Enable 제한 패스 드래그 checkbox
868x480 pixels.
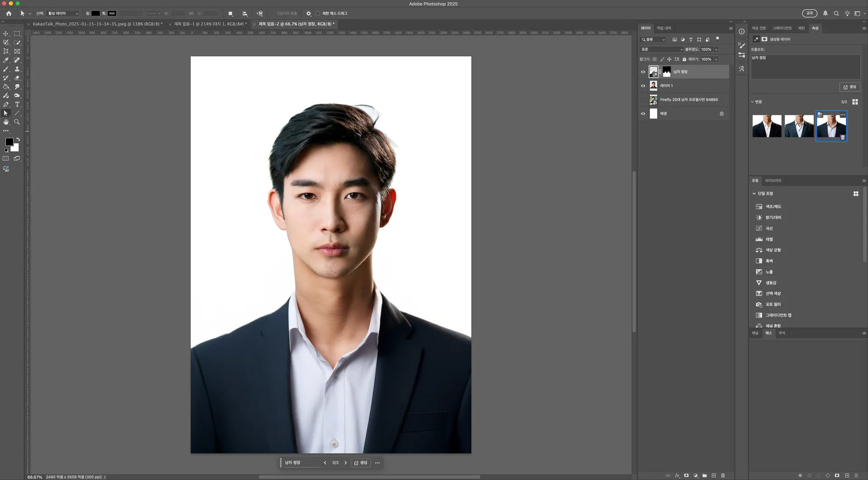coord(317,14)
